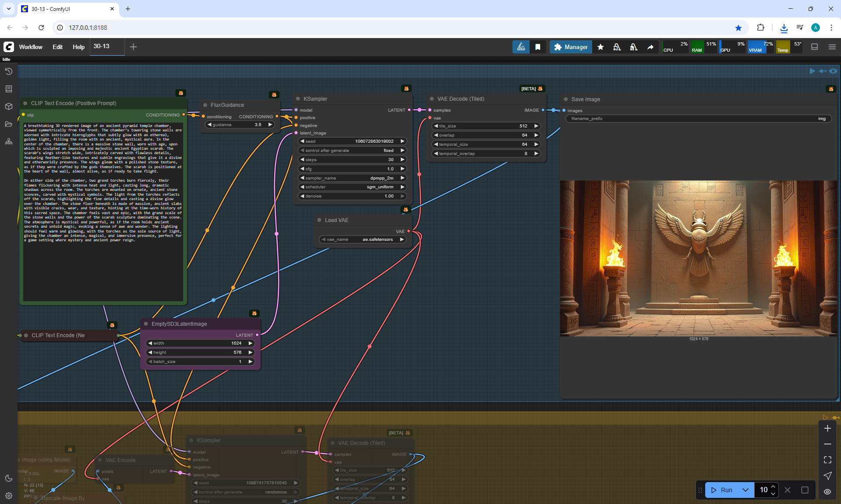
Task: Click the bookmark icon in top toolbar
Action: (x=538, y=47)
